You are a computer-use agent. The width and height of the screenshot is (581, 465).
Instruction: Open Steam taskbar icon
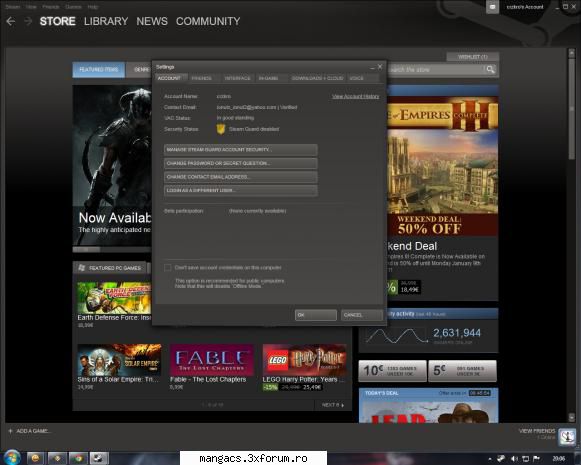click(x=99, y=458)
